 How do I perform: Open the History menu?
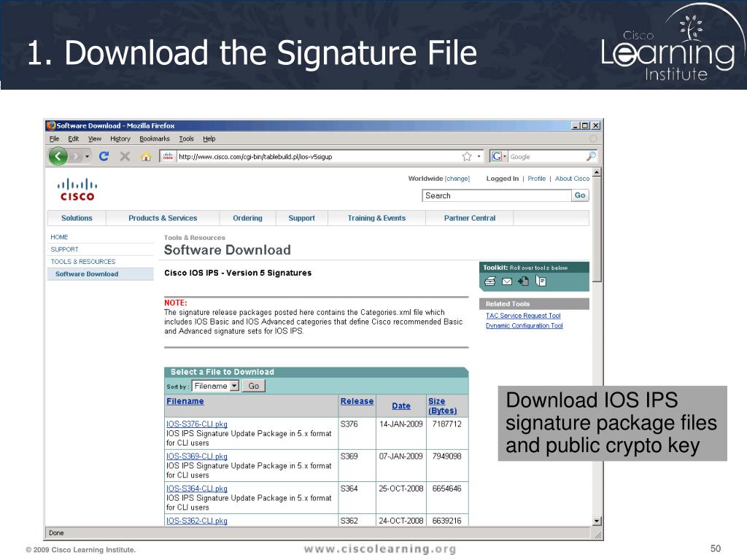[120, 139]
